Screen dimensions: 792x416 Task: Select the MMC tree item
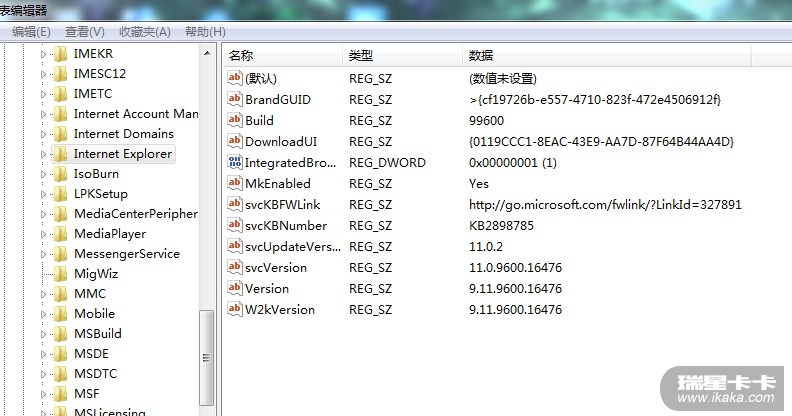90,293
